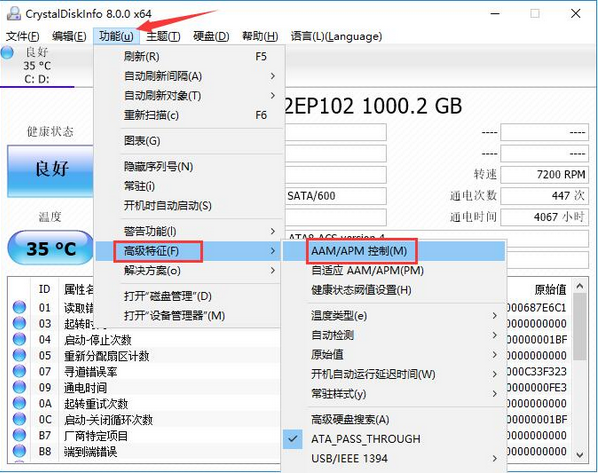Choose 健康状态阈值设置(H) entry
Screen dimensions: 601x474
pyautogui.click(x=394, y=290)
